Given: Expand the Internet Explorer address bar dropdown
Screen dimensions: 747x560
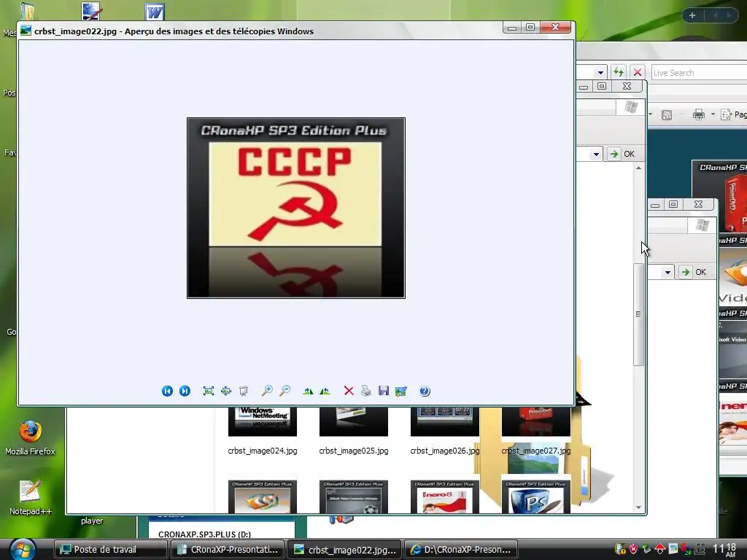Looking at the screenshot, I should 600,73.
